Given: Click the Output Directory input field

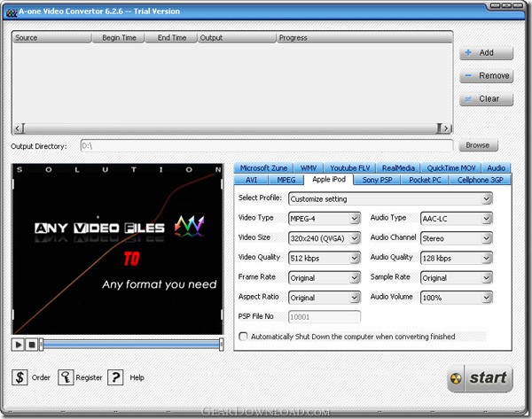Looking at the screenshot, I should [x=267, y=146].
